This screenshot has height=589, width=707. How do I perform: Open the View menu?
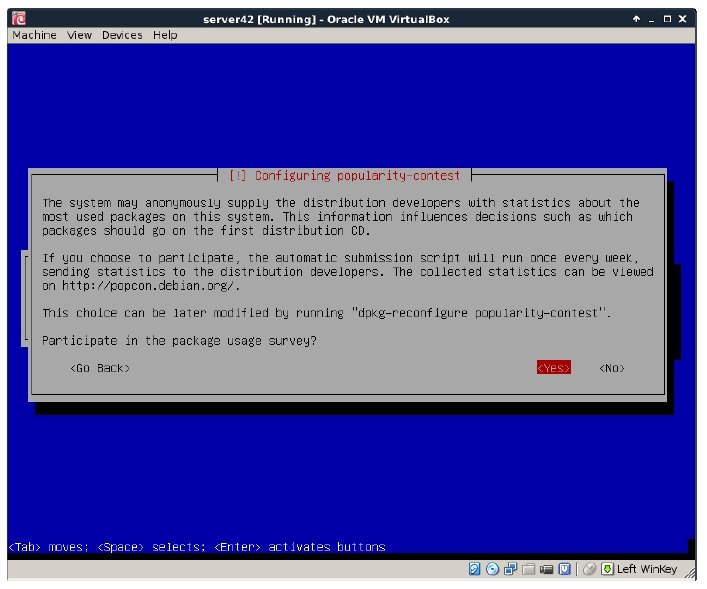click(x=79, y=35)
